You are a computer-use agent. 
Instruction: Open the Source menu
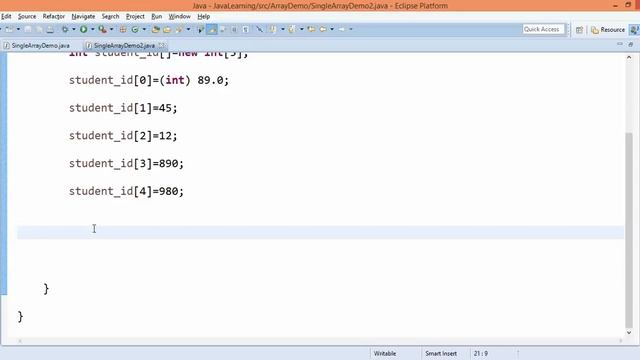click(27, 16)
